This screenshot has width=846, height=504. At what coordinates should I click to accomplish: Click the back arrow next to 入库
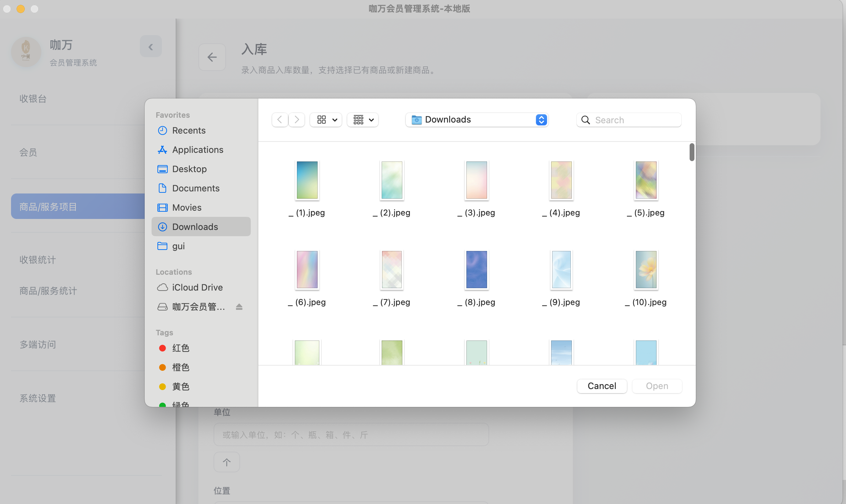point(212,57)
